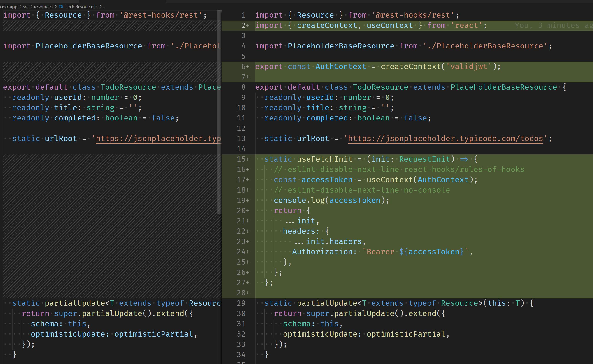Click the original pane's vertical scrollbar
The image size is (593, 364).
pyautogui.click(x=219, y=112)
